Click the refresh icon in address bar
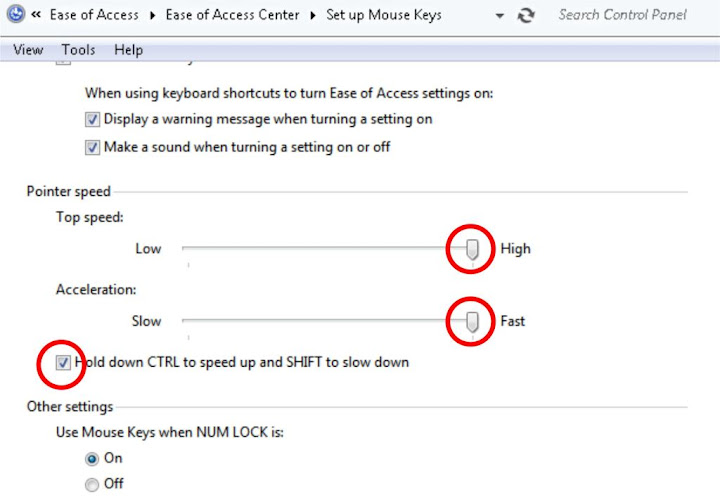Screen dimensions: 720x502 pyautogui.click(x=526, y=16)
